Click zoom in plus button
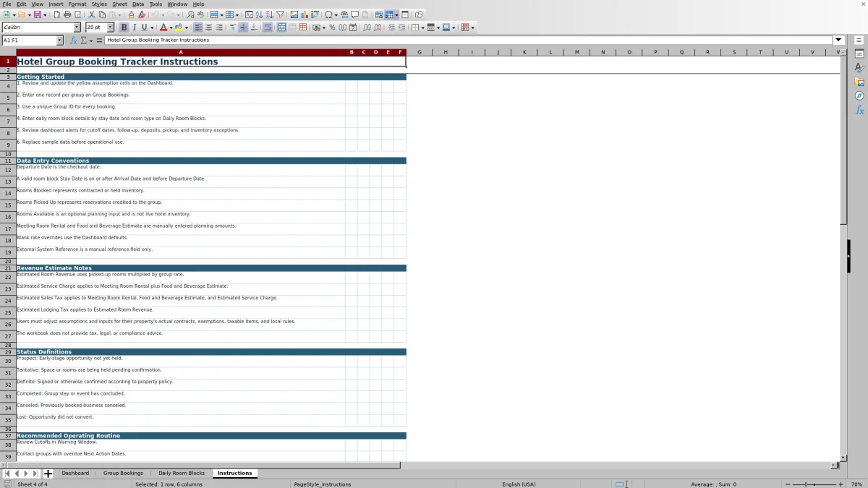868x488 pixels. (841, 484)
